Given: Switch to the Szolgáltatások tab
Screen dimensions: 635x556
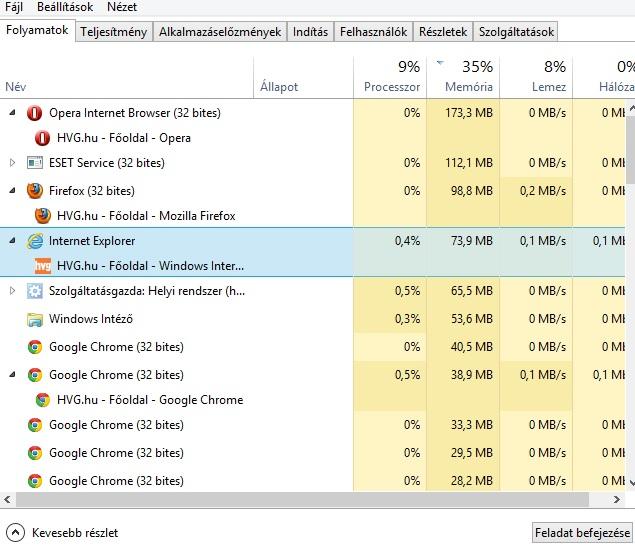Looking at the screenshot, I should coord(516,32).
